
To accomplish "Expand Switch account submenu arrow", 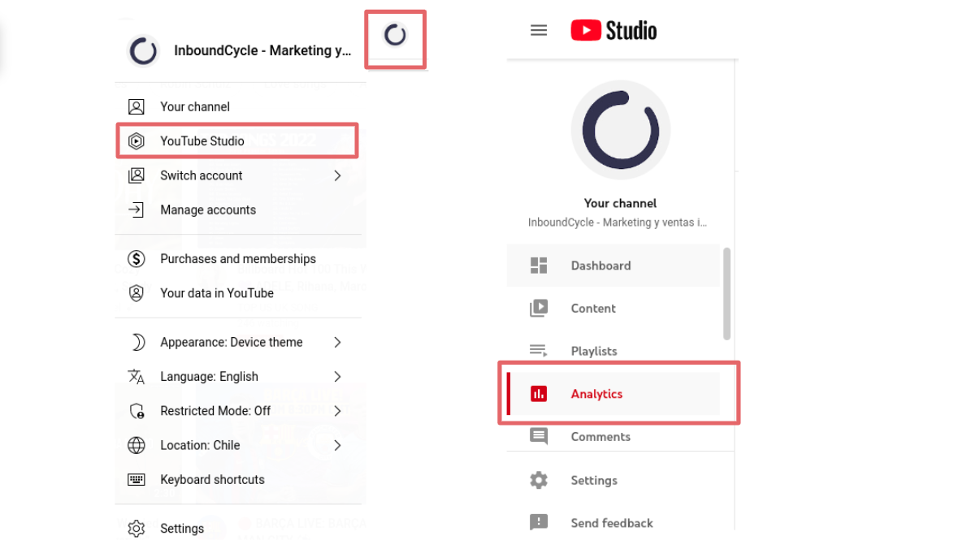I will [x=337, y=175].
